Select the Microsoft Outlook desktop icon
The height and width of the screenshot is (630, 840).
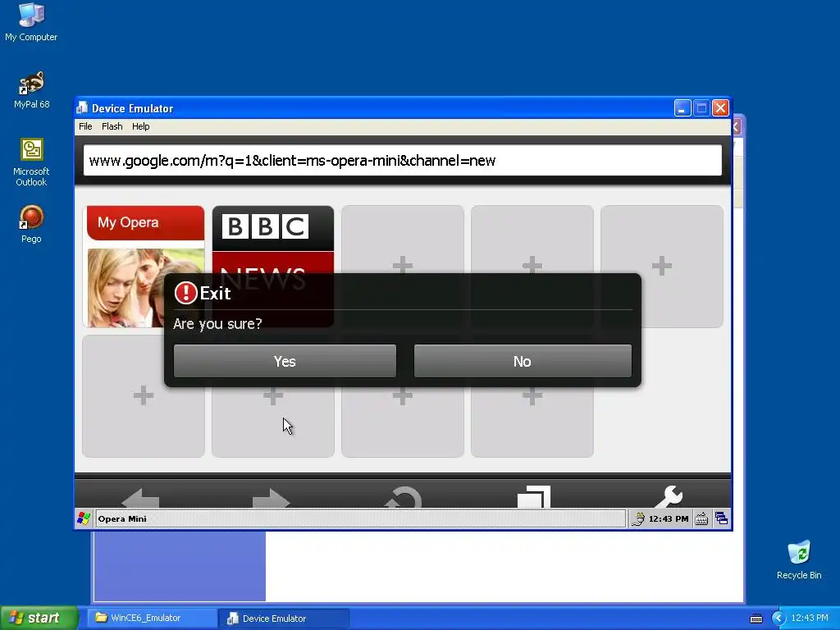(x=31, y=162)
